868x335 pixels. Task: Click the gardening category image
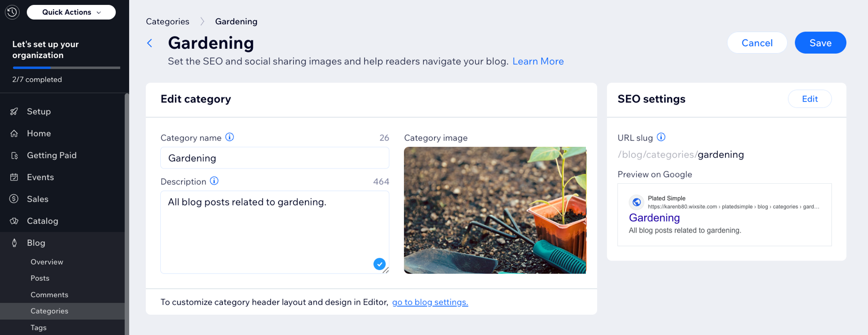point(495,210)
